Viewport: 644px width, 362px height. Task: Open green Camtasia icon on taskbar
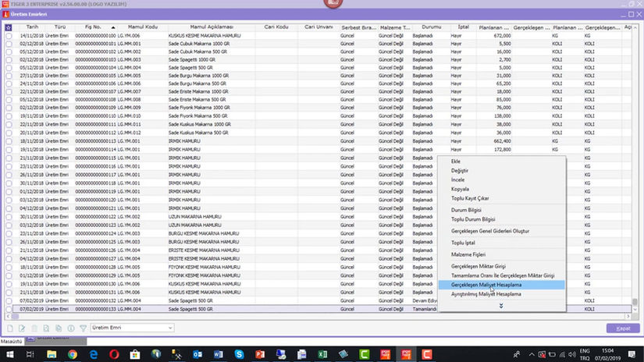365,354
